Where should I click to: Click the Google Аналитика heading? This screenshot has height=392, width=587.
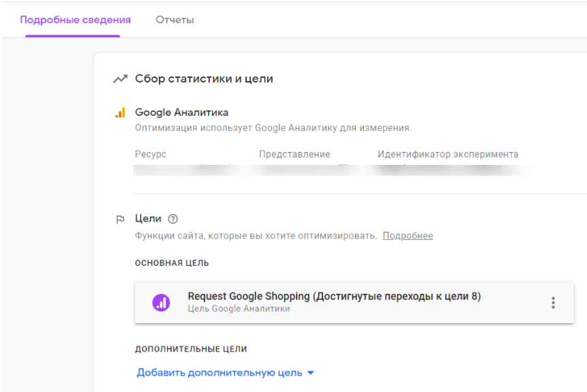[181, 112]
